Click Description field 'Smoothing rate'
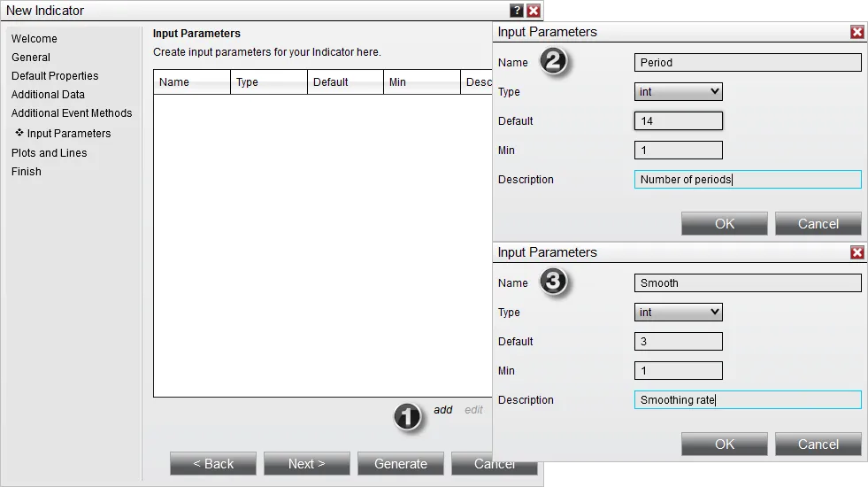Screen dimensions: 868x487 [748, 400]
